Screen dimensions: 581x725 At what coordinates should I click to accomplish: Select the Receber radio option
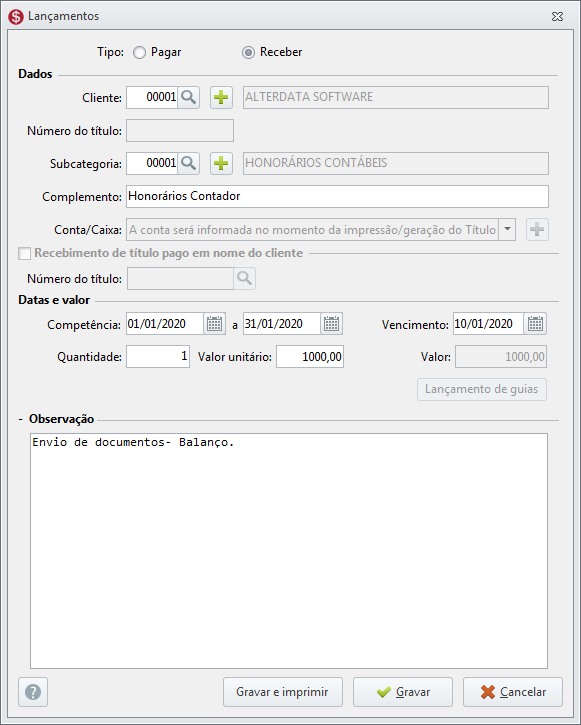[248, 53]
